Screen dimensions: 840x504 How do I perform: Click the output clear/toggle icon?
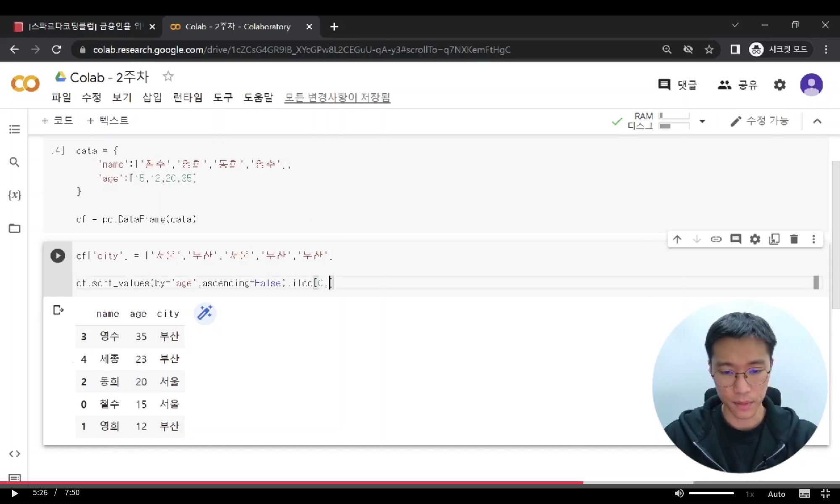[x=58, y=310]
